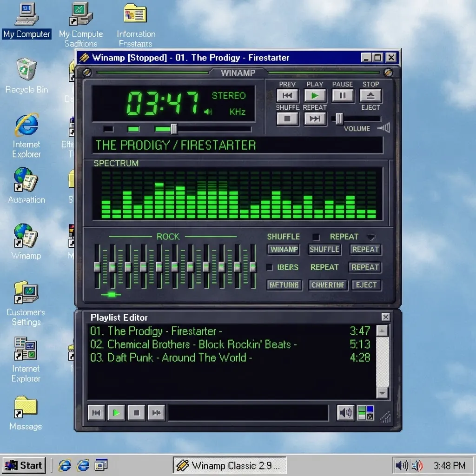Toggle the IBERS checkbox
The width and height of the screenshot is (476, 476).
(x=269, y=267)
